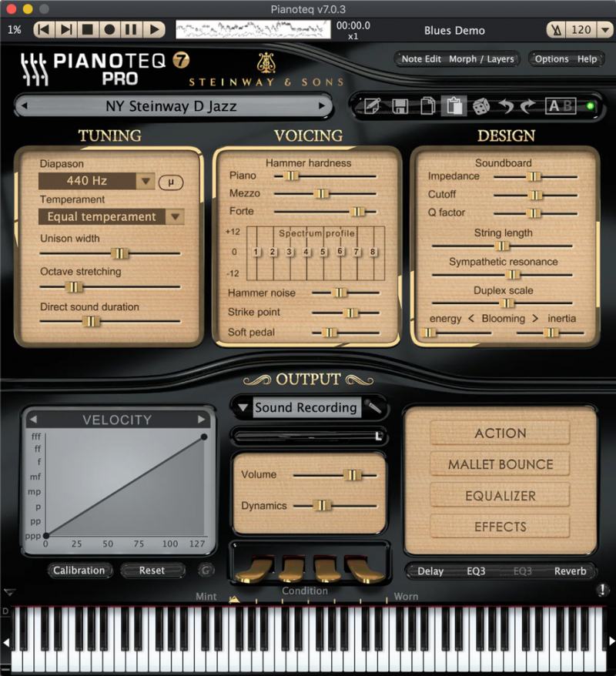Stop the MIDI playback

88,30
